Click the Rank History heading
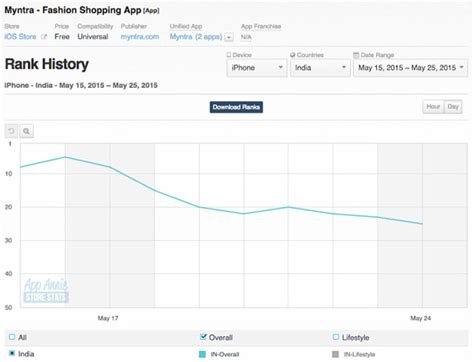Screen dimensions: 474x362 click(x=47, y=64)
